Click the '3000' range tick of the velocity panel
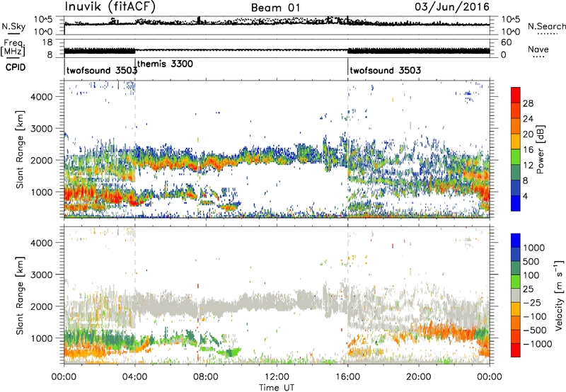Screen dimensions: 566x392 (41, 275)
